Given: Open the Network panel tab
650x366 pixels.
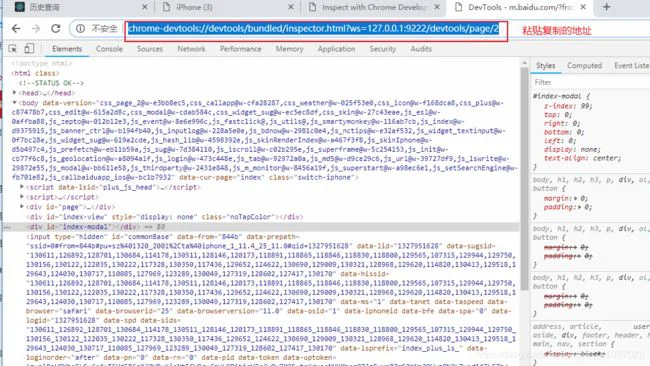Looking at the screenshot, I should pyautogui.click(x=191, y=49).
